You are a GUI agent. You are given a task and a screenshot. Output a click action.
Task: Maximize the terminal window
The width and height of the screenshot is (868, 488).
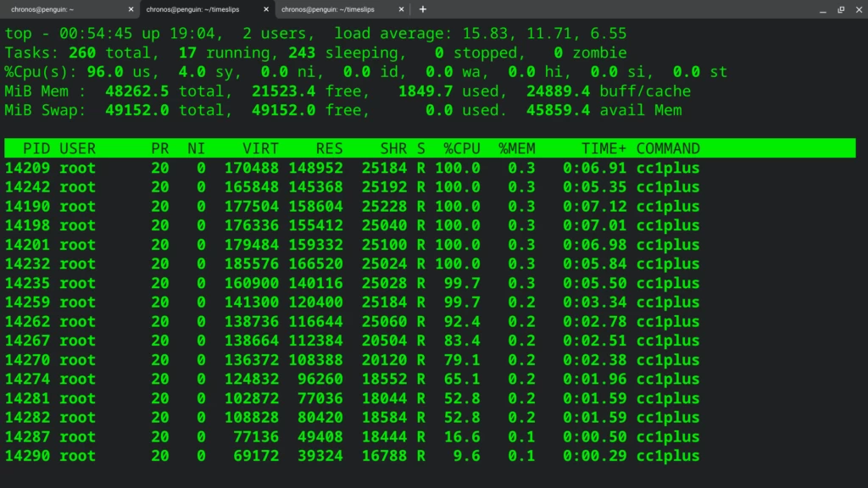[x=839, y=9]
